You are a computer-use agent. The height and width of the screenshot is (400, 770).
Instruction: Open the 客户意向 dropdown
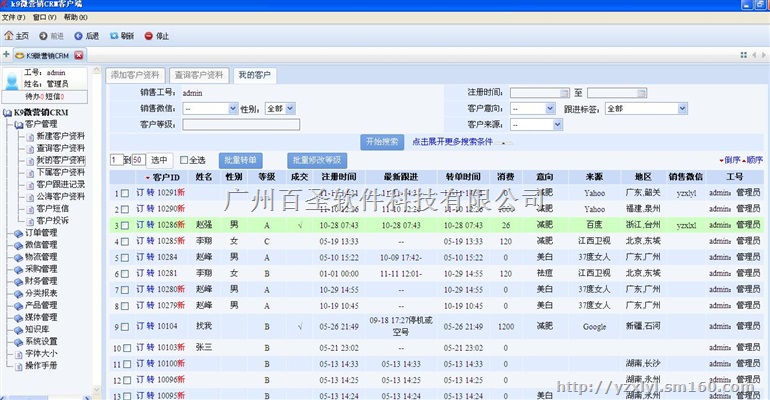533,108
